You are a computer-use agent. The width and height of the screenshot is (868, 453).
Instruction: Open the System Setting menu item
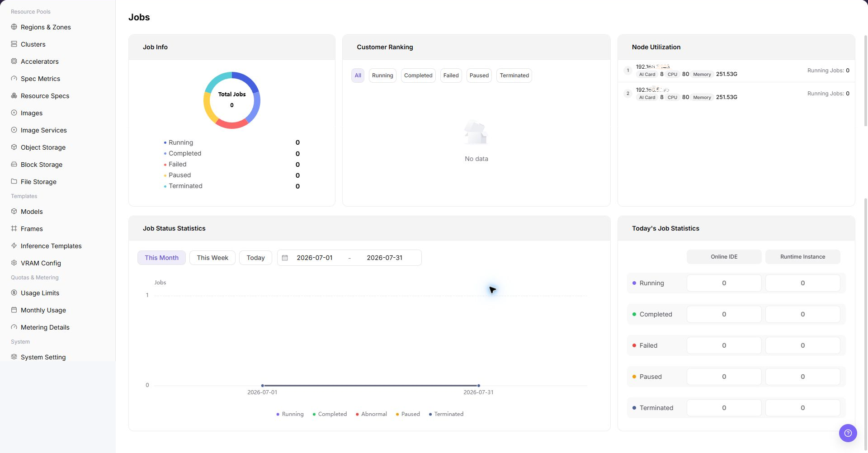(43, 357)
